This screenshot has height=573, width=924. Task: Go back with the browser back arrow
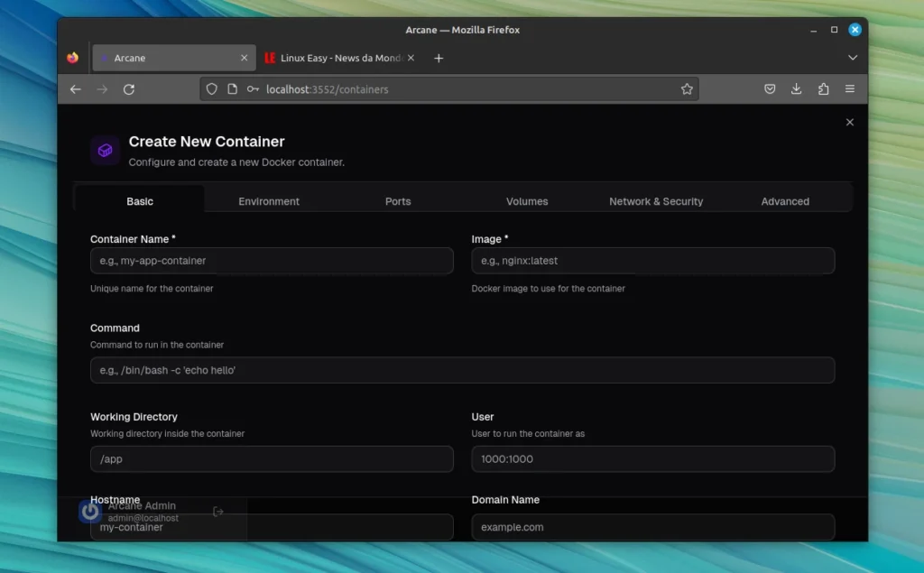[x=76, y=89]
